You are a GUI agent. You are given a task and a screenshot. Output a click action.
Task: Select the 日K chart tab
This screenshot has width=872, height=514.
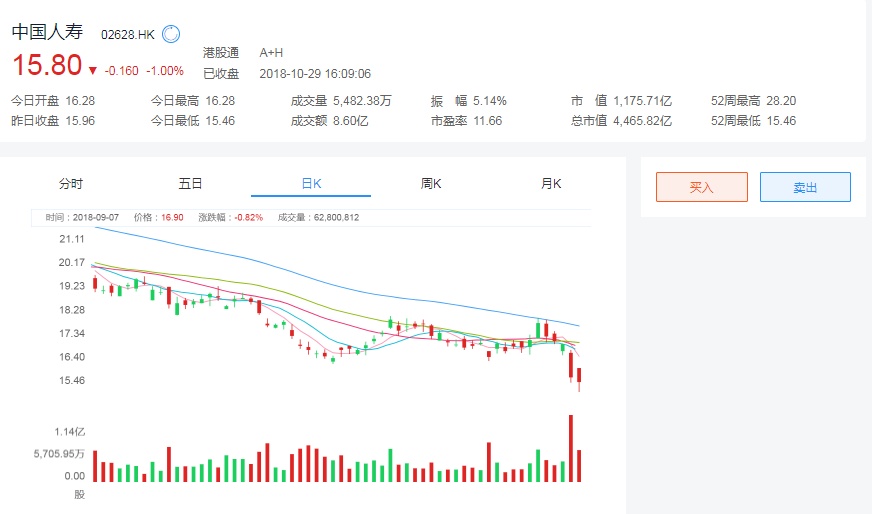click(x=311, y=184)
